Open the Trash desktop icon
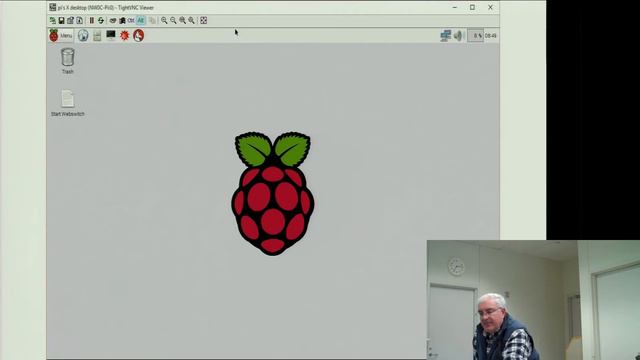The height and width of the screenshot is (360, 640). click(x=68, y=61)
